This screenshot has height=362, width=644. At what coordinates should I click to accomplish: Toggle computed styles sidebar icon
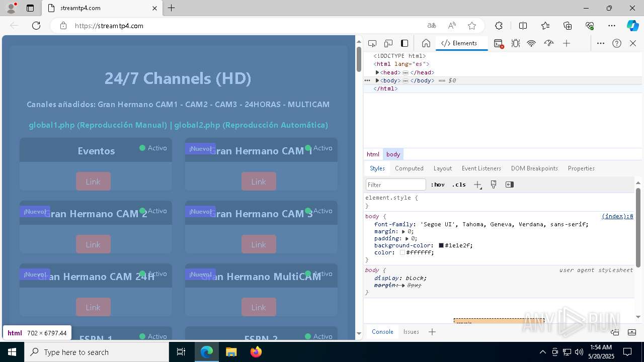(x=510, y=185)
